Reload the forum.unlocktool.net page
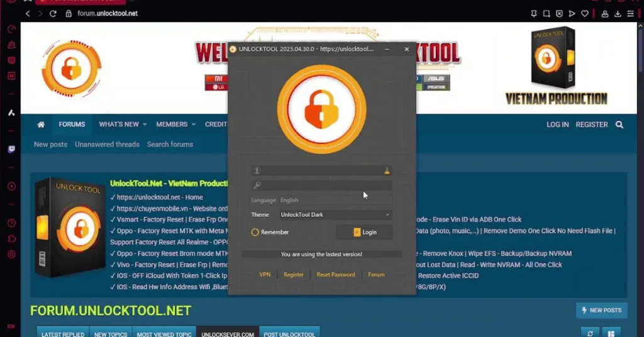The width and height of the screenshot is (644, 337). (x=53, y=14)
